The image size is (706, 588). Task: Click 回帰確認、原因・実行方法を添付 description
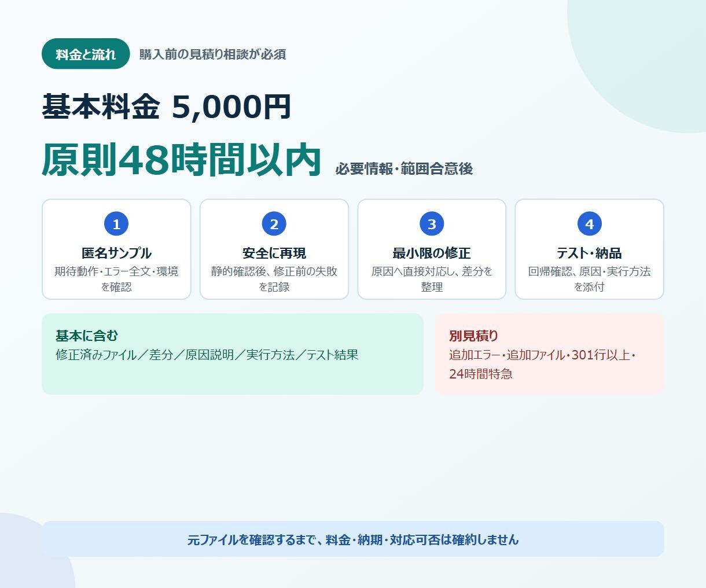[590, 279]
